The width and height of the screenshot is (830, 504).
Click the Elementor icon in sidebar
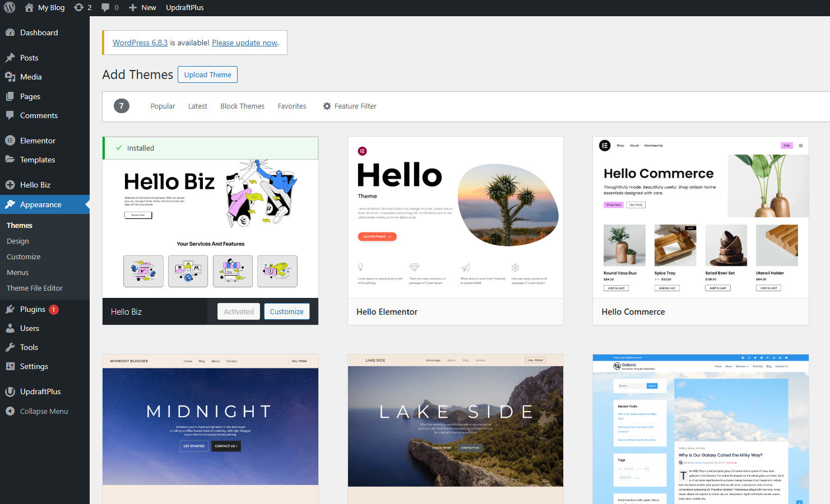coord(10,141)
